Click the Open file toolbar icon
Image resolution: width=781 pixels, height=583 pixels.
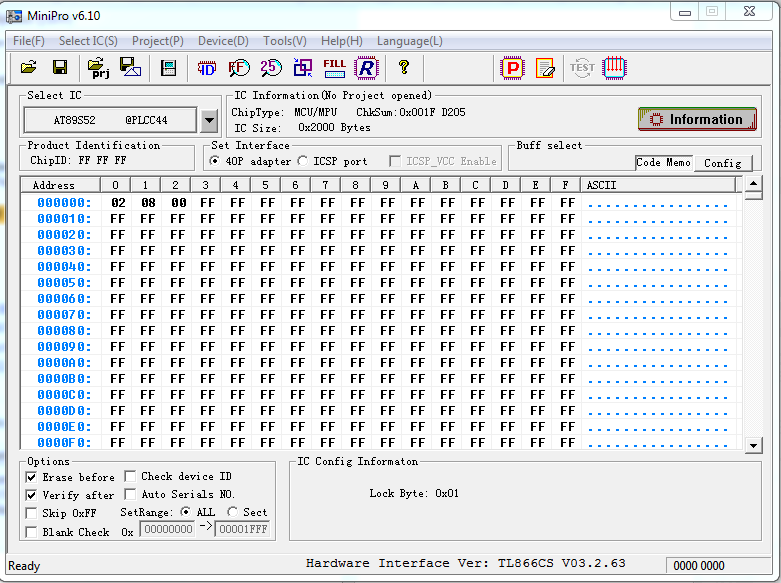coord(28,67)
